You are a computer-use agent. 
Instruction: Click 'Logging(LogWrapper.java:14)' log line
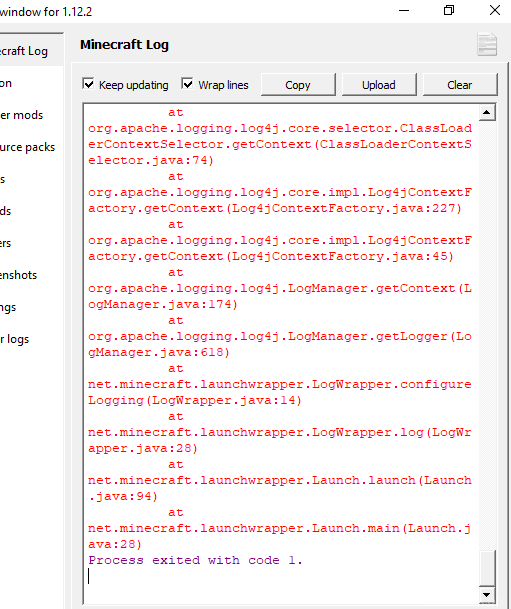tap(195, 400)
